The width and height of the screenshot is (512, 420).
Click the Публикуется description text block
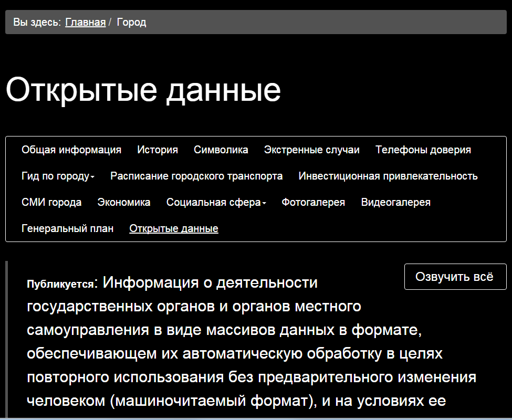pyautogui.click(x=236, y=341)
